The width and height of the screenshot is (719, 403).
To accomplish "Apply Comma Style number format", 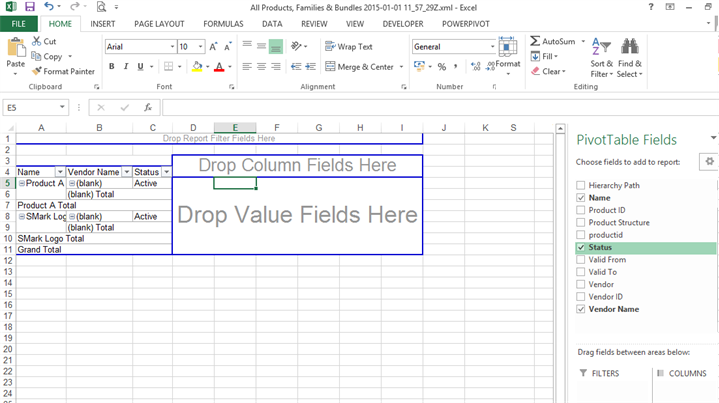I will [x=455, y=67].
